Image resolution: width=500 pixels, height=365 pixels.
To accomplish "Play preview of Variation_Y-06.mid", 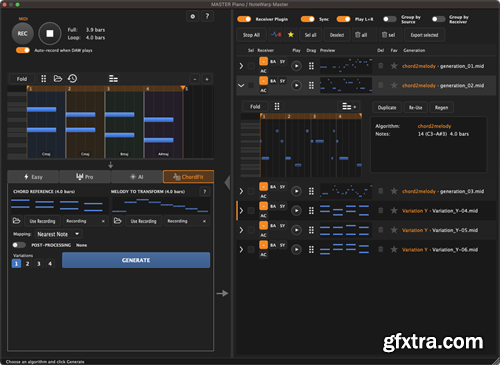I will click(296, 249).
